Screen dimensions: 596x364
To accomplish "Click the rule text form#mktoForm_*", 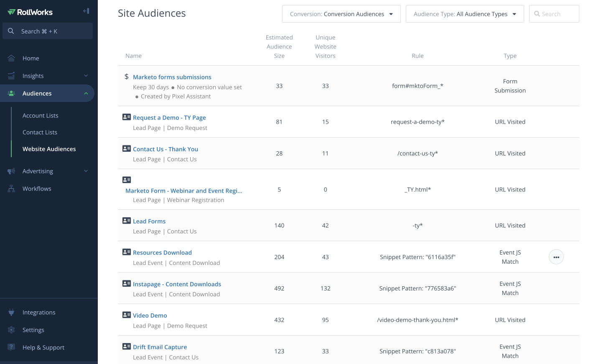I will coord(418,86).
